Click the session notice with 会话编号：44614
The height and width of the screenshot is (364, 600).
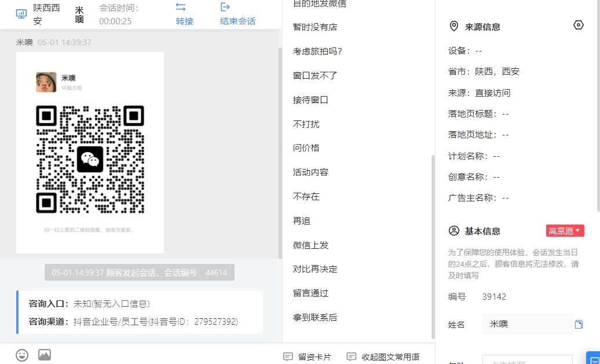(139, 272)
